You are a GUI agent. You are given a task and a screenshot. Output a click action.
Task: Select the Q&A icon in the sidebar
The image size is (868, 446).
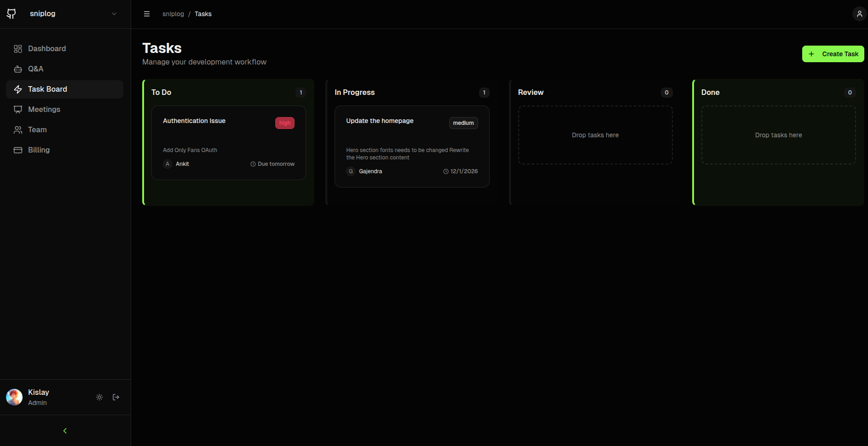click(18, 69)
